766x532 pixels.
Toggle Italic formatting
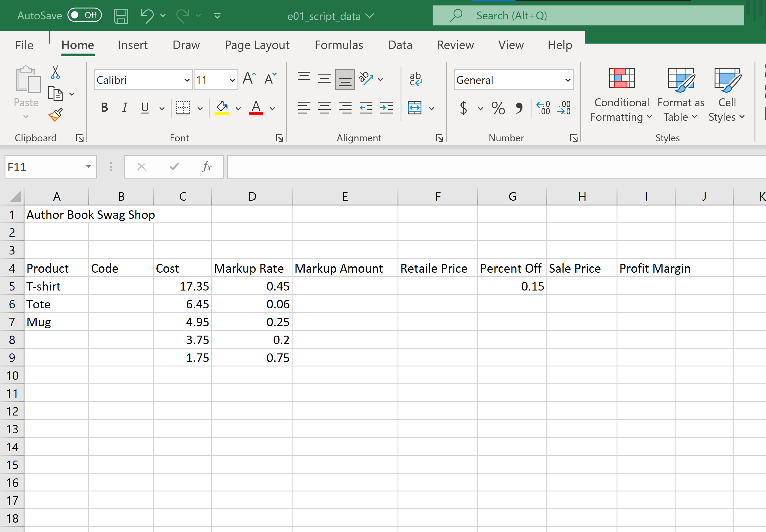tap(125, 108)
